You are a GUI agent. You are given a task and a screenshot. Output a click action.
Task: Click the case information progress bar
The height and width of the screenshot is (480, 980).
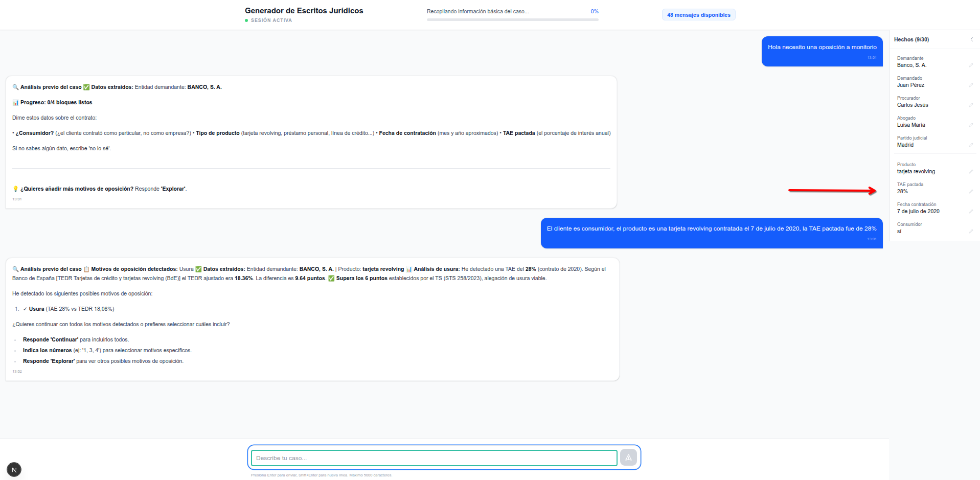[x=512, y=19]
